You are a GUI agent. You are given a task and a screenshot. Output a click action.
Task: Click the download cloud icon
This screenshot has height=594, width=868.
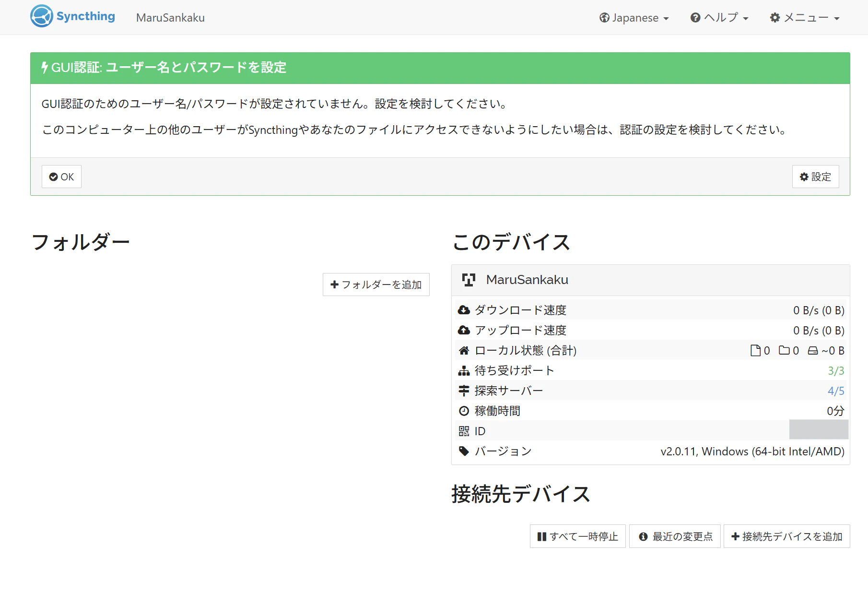(x=464, y=310)
